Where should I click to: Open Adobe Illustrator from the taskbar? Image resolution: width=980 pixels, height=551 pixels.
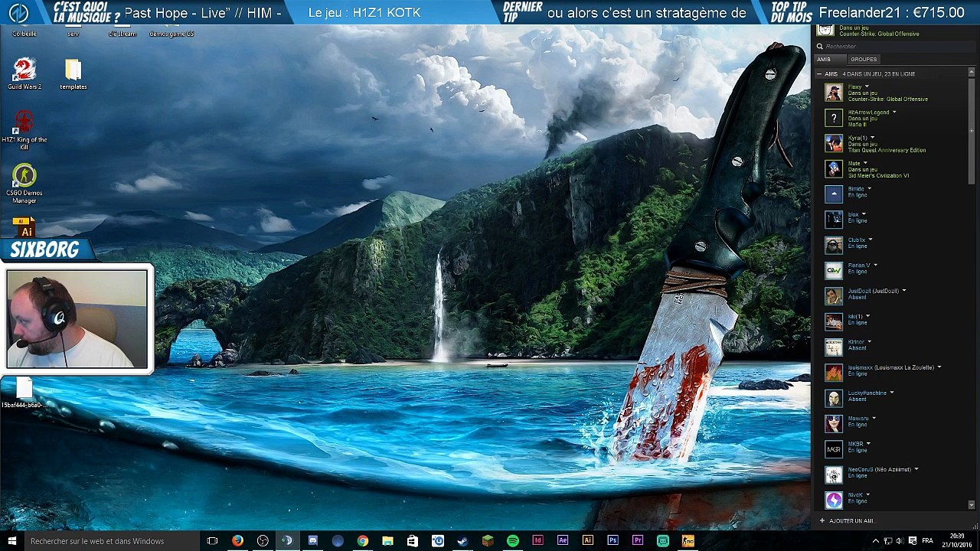pos(588,541)
